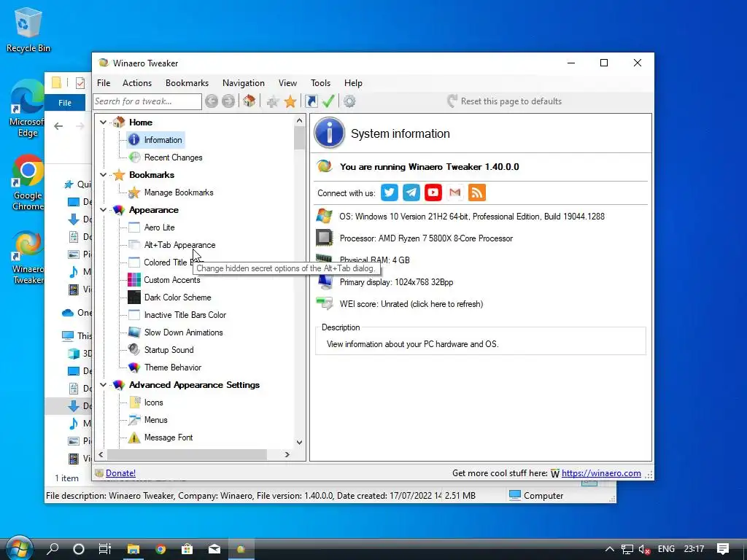
Task: Click the Donate! link
Action: click(120, 472)
